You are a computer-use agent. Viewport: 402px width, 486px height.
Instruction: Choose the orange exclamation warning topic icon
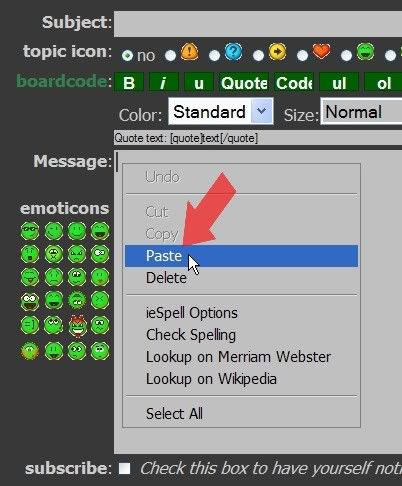click(x=190, y=52)
